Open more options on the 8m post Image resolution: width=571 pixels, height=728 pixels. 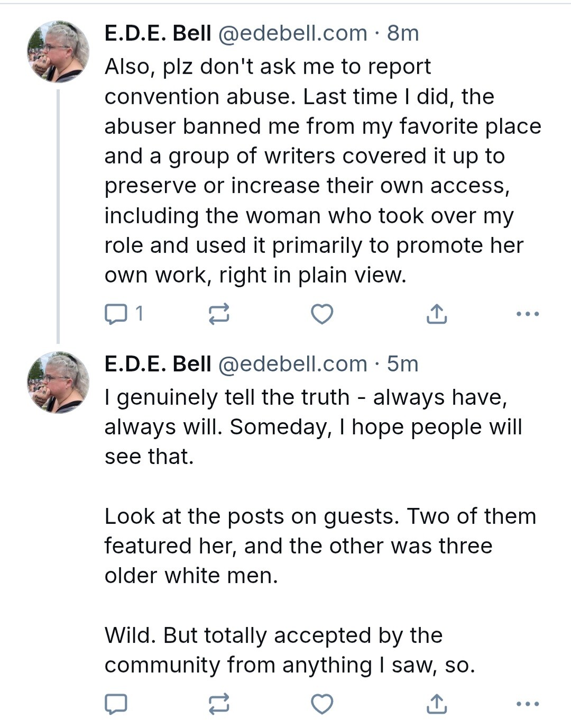[528, 314]
